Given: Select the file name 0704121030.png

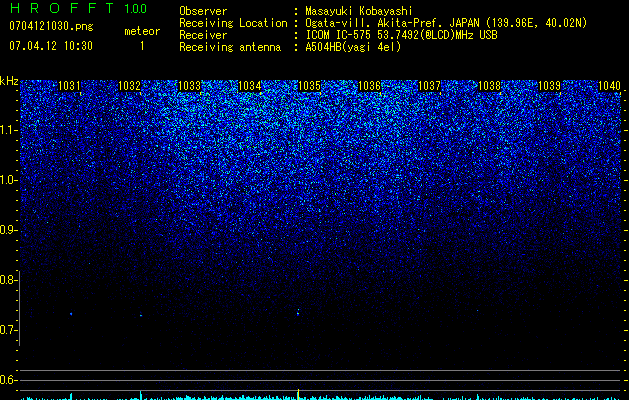Looking at the screenshot, I should pyautogui.click(x=51, y=26).
